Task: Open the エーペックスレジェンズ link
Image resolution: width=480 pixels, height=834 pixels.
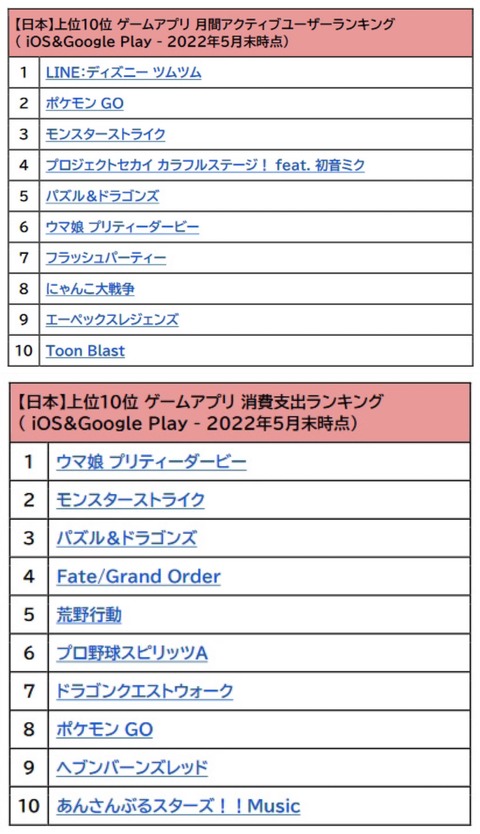Action: click(x=112, y=320)
